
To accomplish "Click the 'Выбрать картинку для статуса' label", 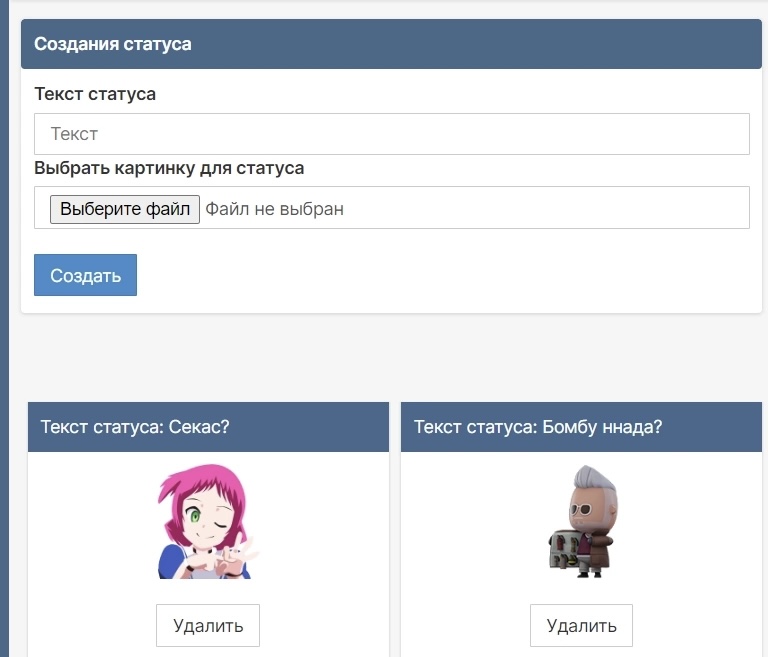I will (x=169, y=168).
